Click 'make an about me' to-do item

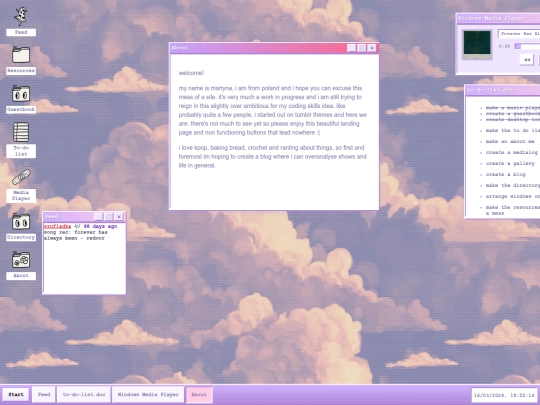[510, 141]
